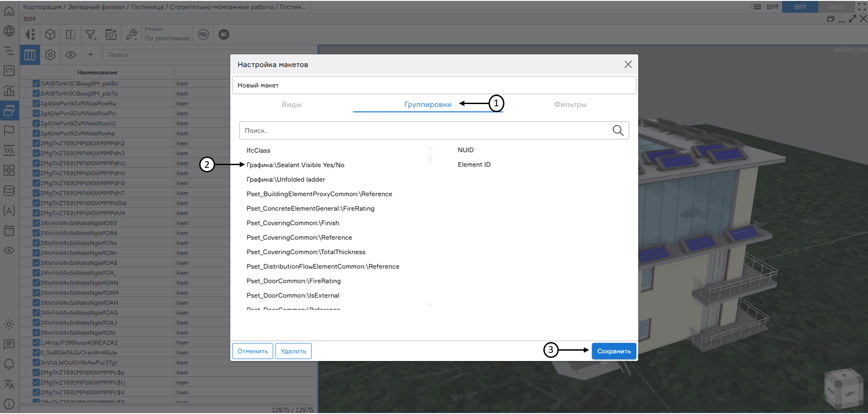Select Pset_DoorCommon:\FireRating in the list
The image size is (868, 414).
[x=293, y=281]
